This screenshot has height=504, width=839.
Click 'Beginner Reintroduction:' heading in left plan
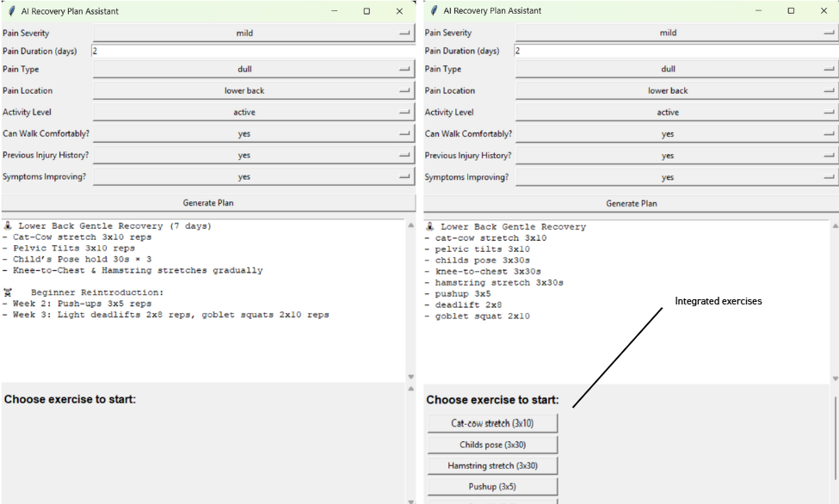click(97, 292)
